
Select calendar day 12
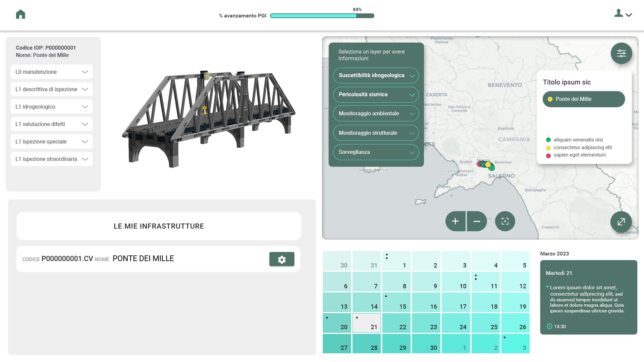pos(516,282)
